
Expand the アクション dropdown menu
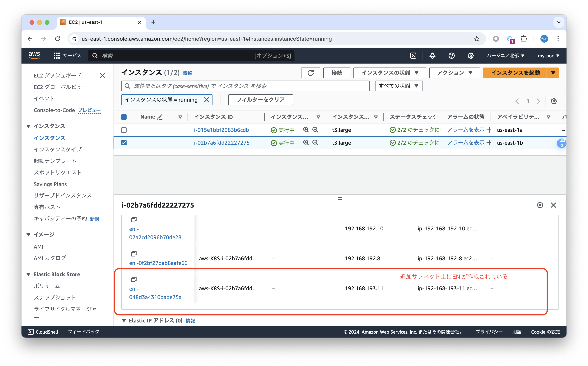tap(454, 73)
